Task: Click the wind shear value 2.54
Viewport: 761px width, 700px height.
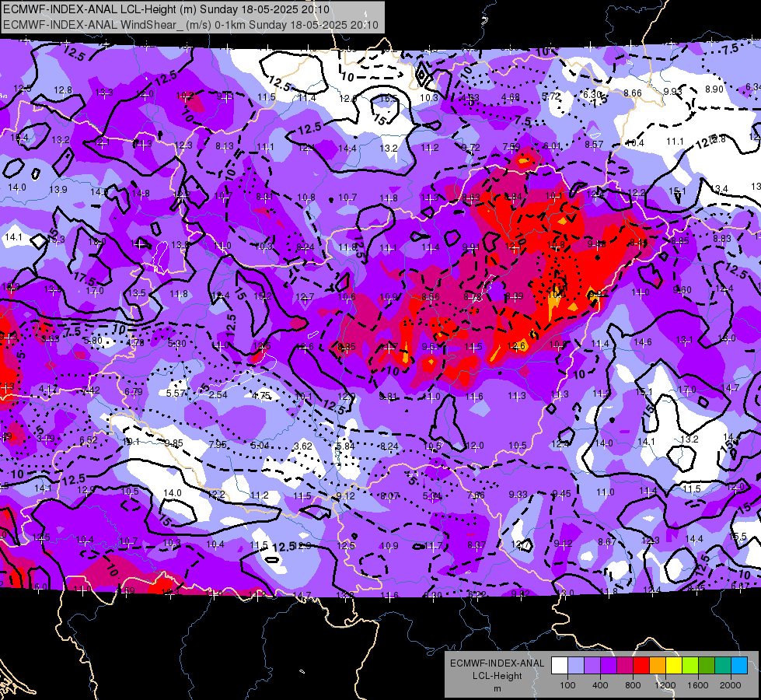Action: [x=218, y=394]
